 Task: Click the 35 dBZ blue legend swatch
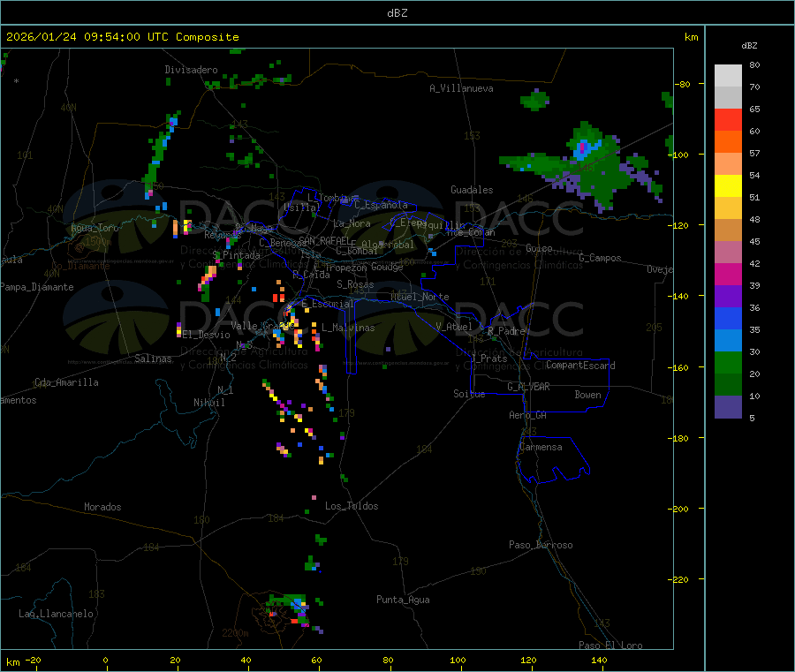coord(728,318)
